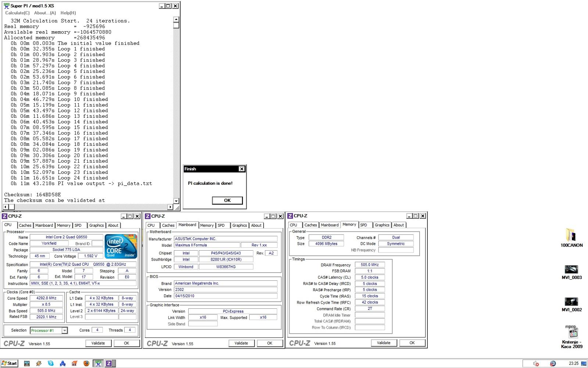The width and height of the screenshot is (588, 368).
Task: Click the Multiplier x 8.5 field
Action: click(46, 304)
